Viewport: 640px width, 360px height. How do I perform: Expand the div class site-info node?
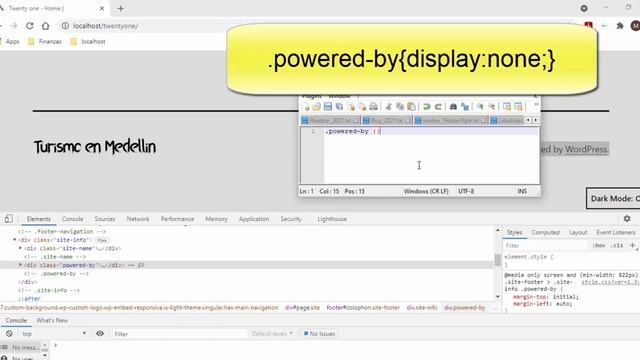15,240
